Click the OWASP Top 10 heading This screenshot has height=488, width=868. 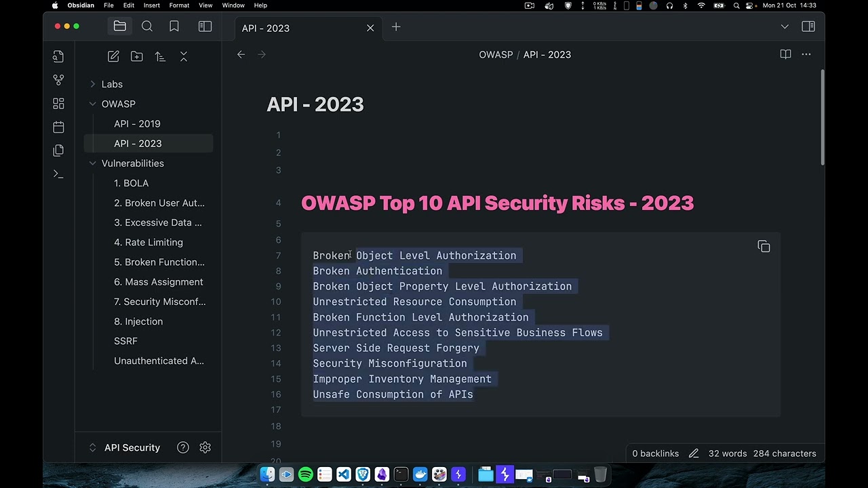[497, 203]
